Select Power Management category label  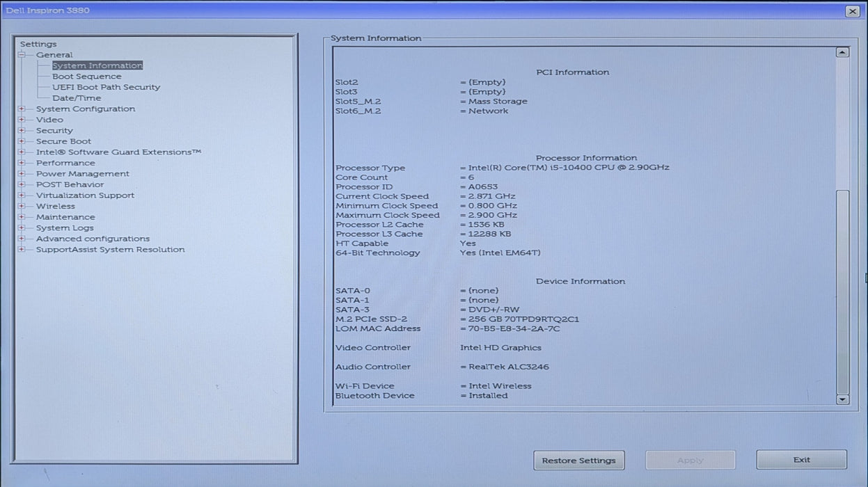pyautogui.click(x=83, y=174)
